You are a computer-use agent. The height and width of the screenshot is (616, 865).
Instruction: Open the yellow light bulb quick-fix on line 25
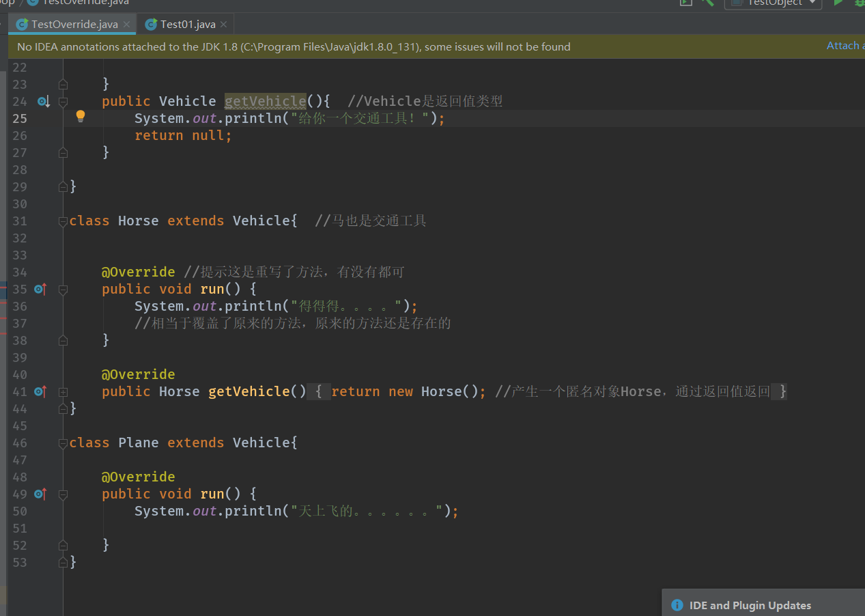coord(81,117)
